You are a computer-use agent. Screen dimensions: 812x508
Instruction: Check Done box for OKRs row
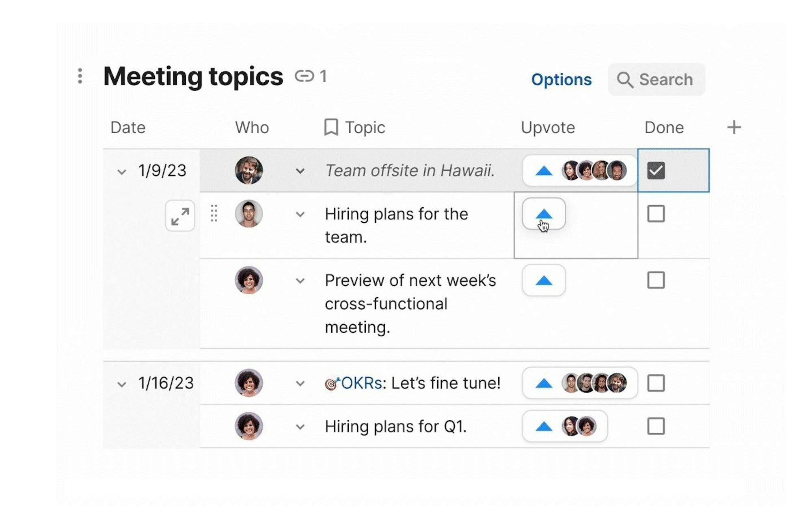tap(656, 383)
